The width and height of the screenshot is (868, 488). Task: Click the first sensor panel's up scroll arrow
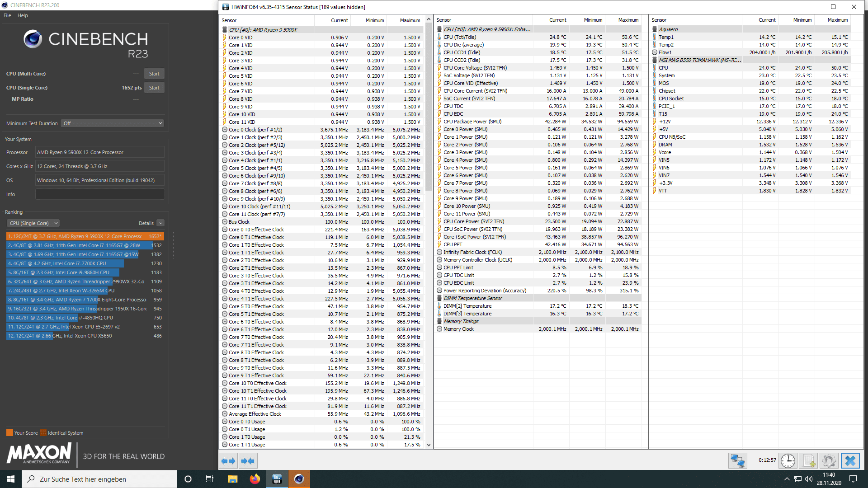[x=429, y=20]
